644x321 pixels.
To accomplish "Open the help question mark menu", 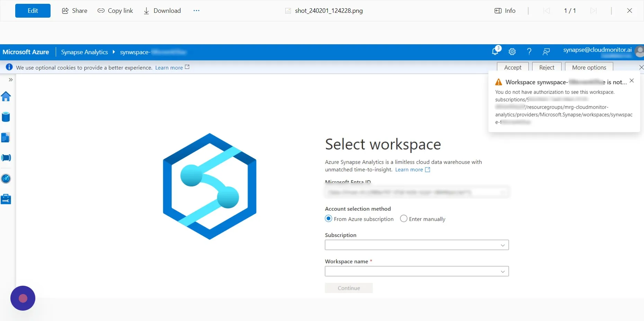I will click(x=529, y=52).
